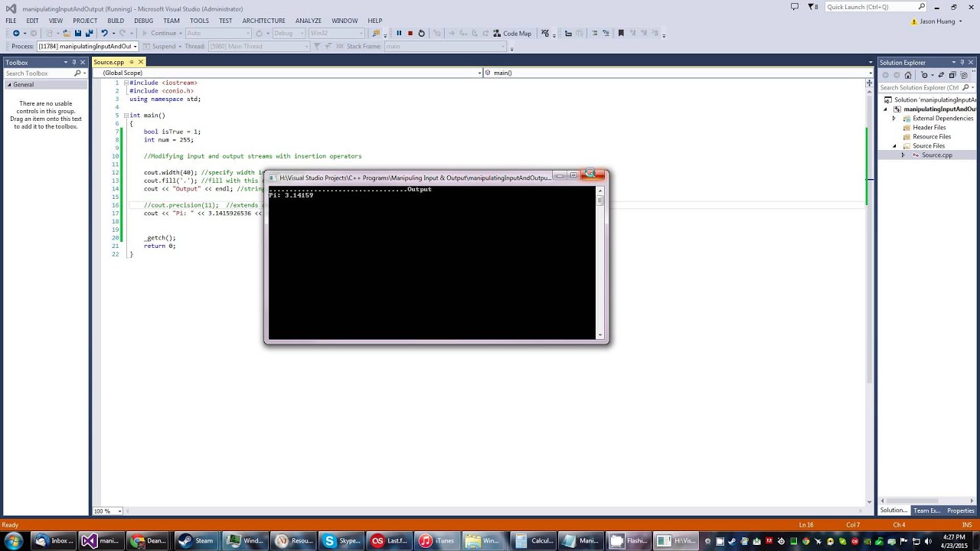
Task: Click the Save All icon
Action: click(89, 33)
